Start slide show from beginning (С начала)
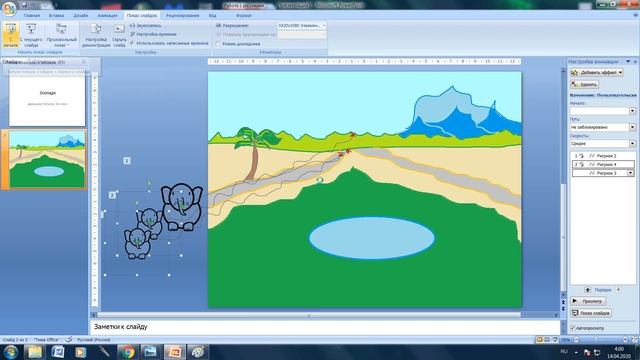Image resolution: width=640 pixels, height=360 pixels. coord(11,35)
